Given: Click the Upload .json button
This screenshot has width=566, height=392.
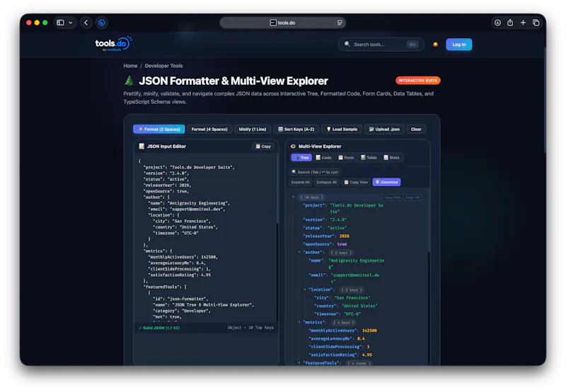Looking at the screenshot, I should (384, 129).
